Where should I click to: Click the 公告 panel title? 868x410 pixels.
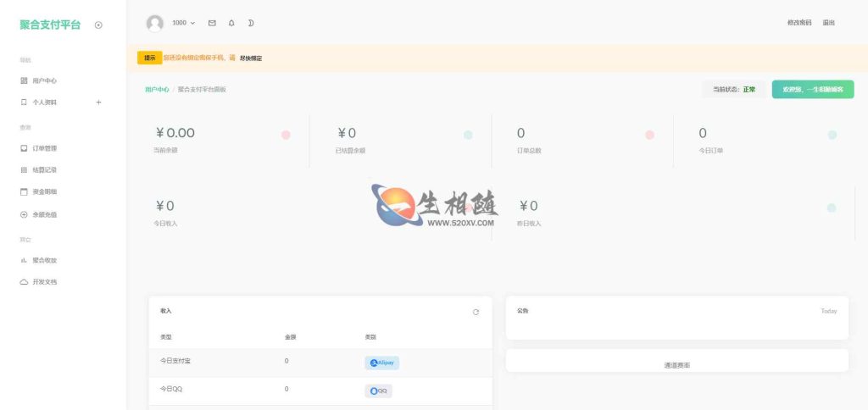click(x=523, y=311)
